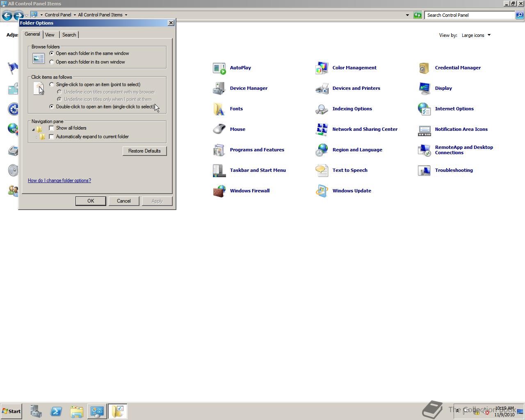Screen dimensions: 525x420
Task: Open Mouse settings icon
Action: 219,130
